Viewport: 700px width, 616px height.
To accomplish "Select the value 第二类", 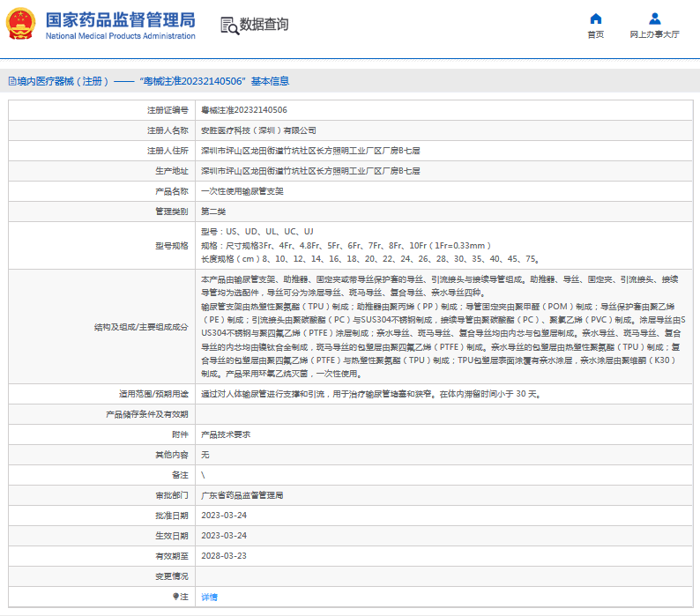I will tap(213, 212).
